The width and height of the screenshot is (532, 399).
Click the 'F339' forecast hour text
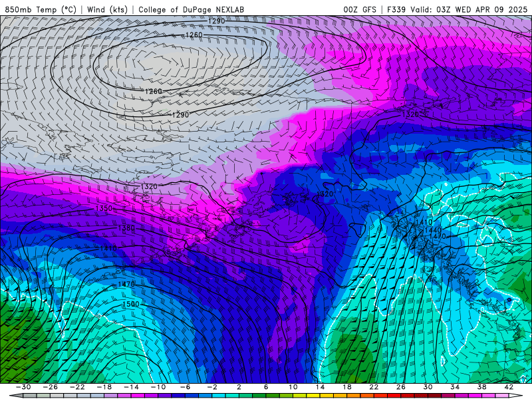point(396,9)
